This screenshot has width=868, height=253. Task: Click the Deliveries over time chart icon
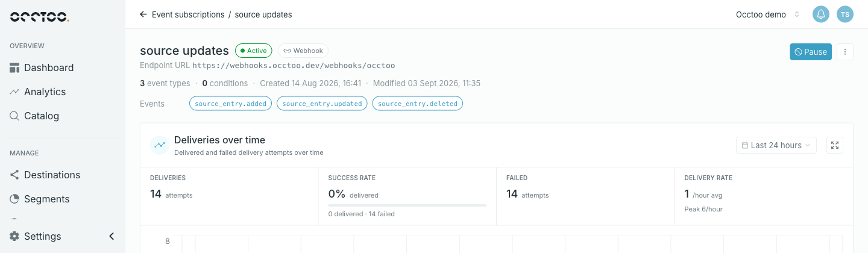[x=159, y=145]
